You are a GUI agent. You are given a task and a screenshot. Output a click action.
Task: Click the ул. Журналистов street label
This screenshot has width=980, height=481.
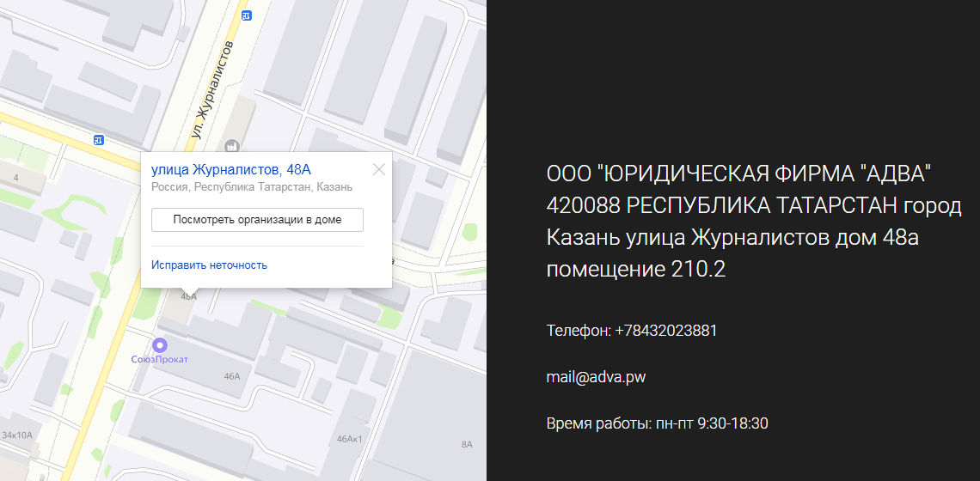[211, 89]
